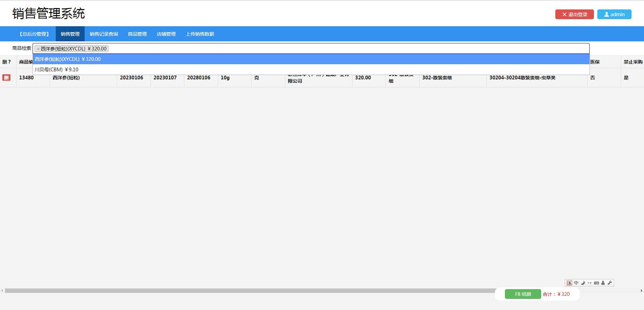The image size is (644, 310).
Task: Switch to the 商品管理 tab
Action: pyautogui.click(x=137, y=34)
